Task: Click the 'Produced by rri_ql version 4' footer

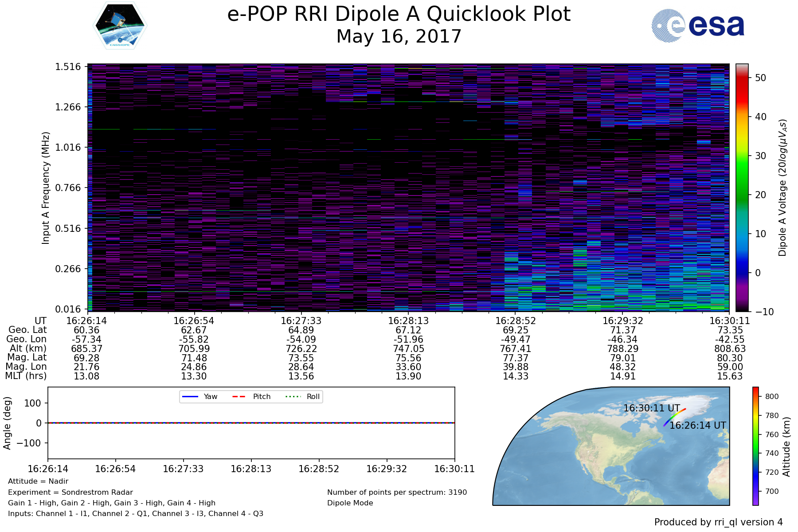Action: tap(718, 522)
